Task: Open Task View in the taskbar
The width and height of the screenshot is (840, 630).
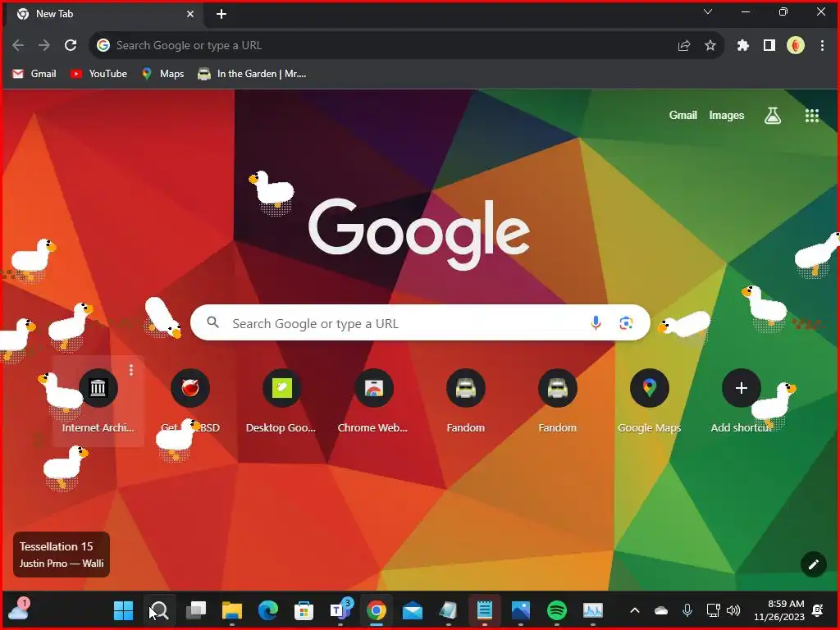Action: point(195,610)
